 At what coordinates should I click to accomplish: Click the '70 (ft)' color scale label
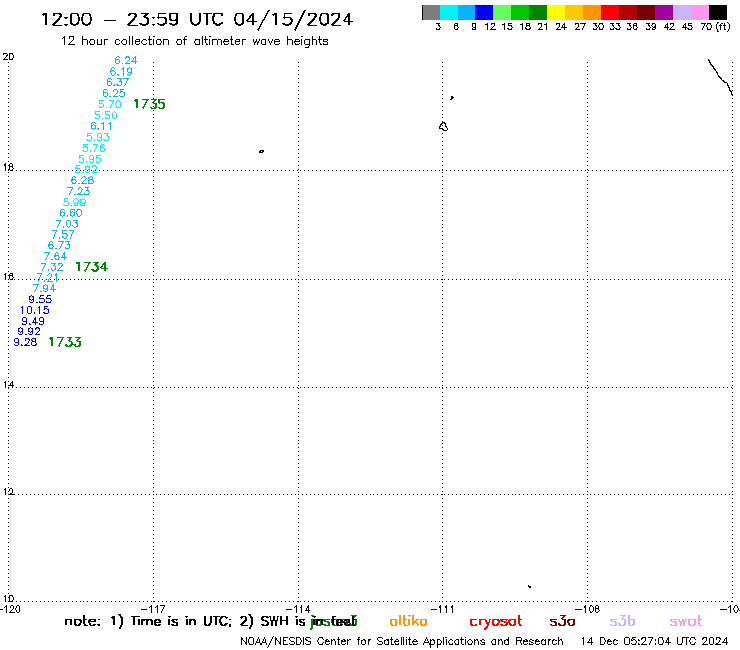[715, 26]
